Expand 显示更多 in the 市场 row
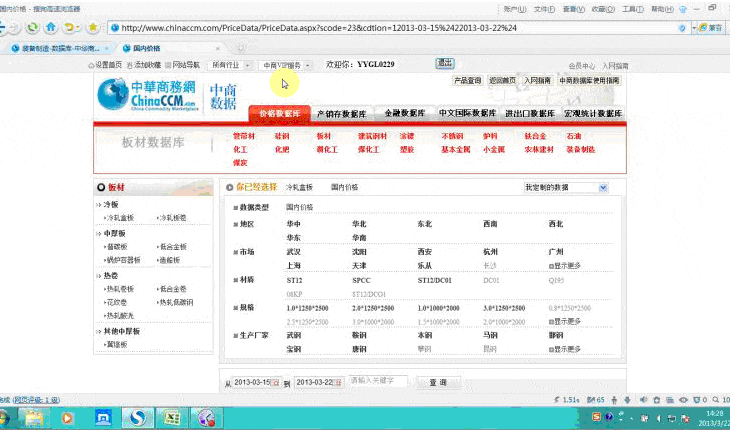This screenshot has width=730, height=431. click(x=564, y=266)
